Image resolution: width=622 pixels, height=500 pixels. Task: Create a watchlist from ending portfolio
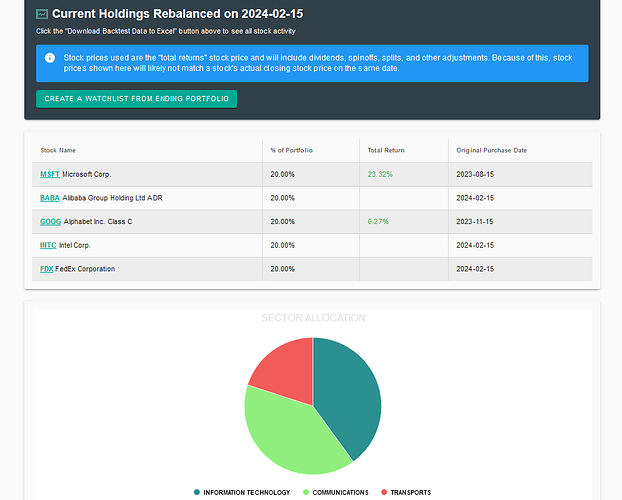[x=136, y=99]
